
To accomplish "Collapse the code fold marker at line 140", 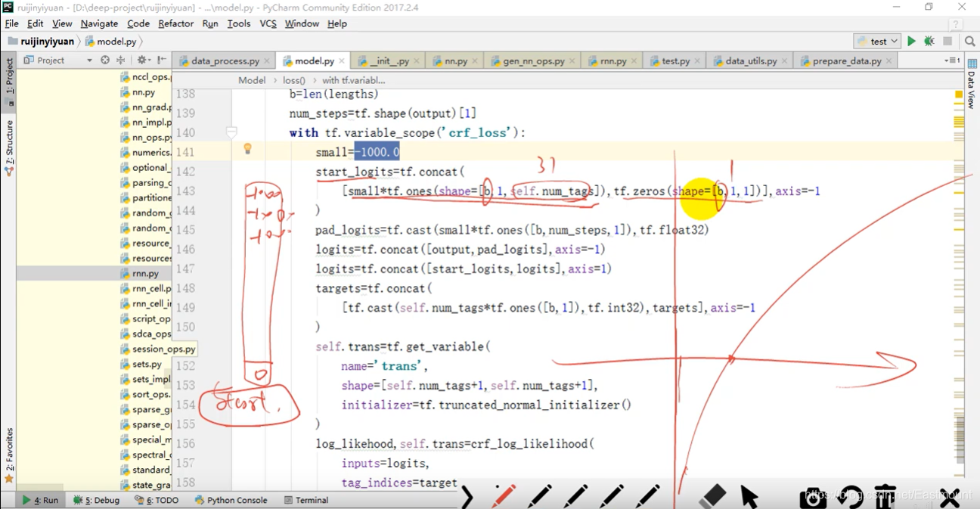I will (232, 132).
